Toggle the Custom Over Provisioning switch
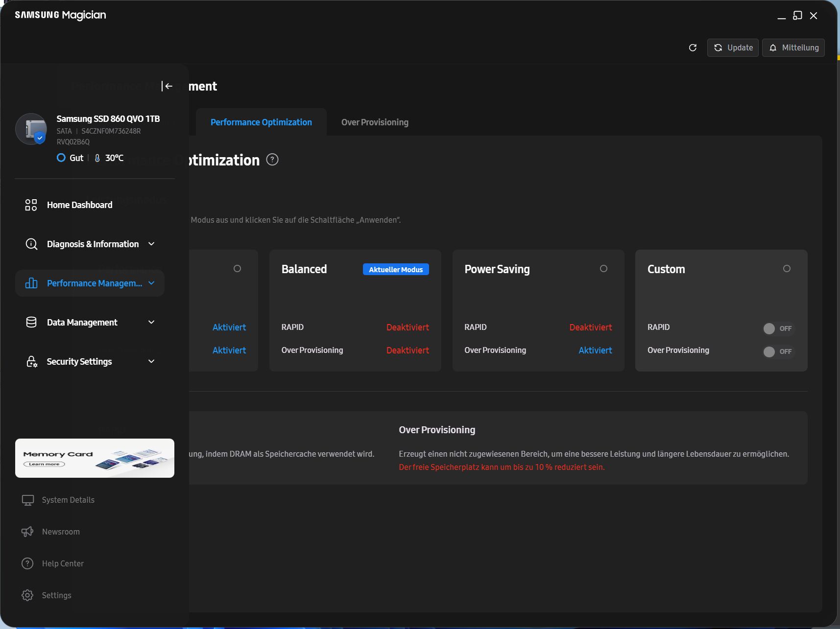 (777, 351)
